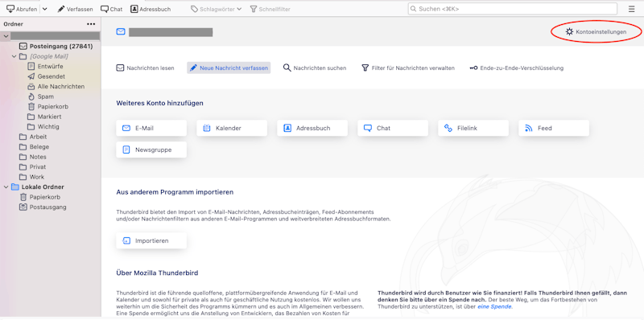The width and height of the screenshot is (644, 320).
Task: Click Verfassen to compose a message
Action: [75, 9]
